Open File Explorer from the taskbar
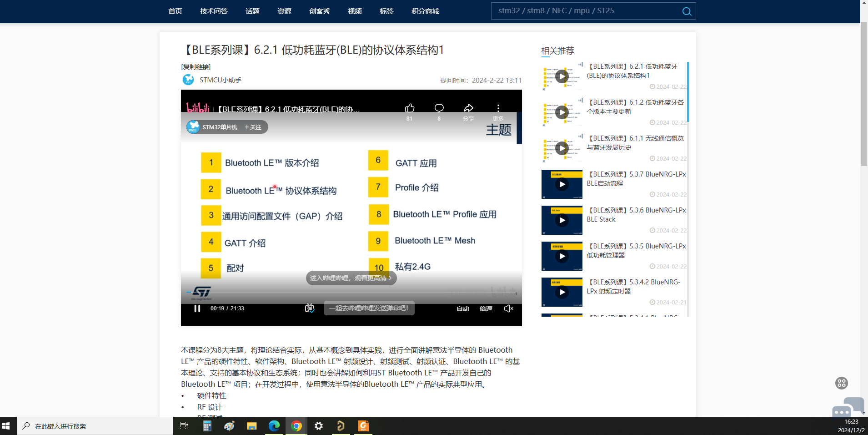868x435 pixels. (x=251, y=426)
